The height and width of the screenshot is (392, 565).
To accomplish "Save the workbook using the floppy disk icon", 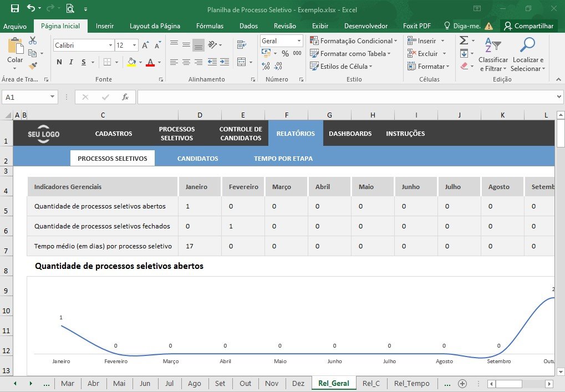I will [x=15, y=8].
